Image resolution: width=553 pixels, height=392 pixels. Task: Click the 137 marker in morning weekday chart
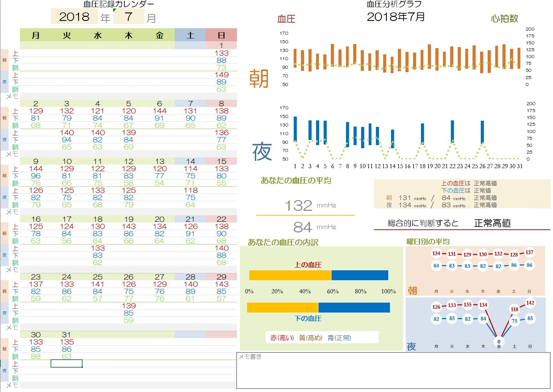529,252
